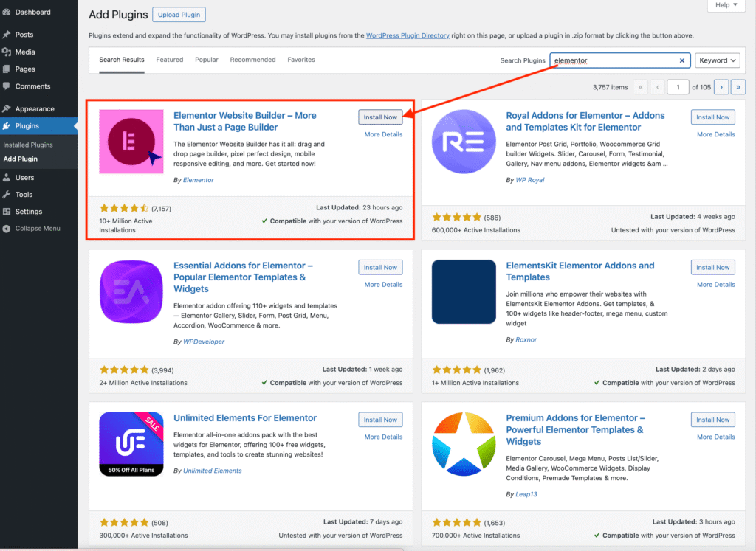Viewport: 756px width, 551px height.
Task: Click the Essential Addons plugin icon
Action: tap(131, 291)
